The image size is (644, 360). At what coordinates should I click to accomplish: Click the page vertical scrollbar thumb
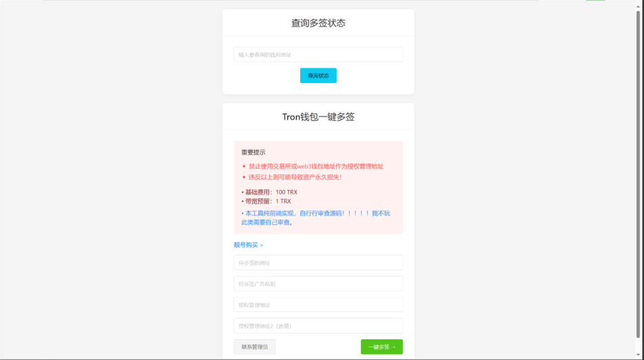638,175
